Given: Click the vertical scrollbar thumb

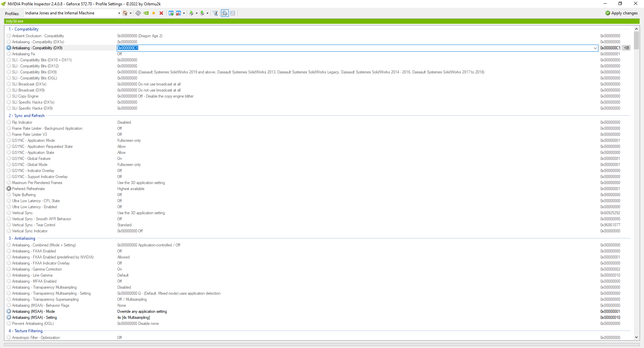Looking at the screenshot, I should pos(636,41).
